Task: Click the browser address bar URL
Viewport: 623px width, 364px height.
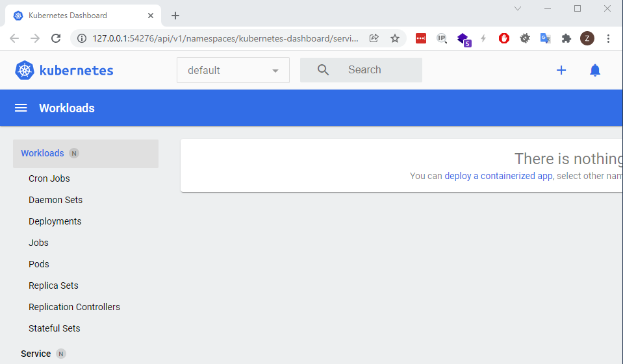Action: pyautogui.click(x=225, y=38)
